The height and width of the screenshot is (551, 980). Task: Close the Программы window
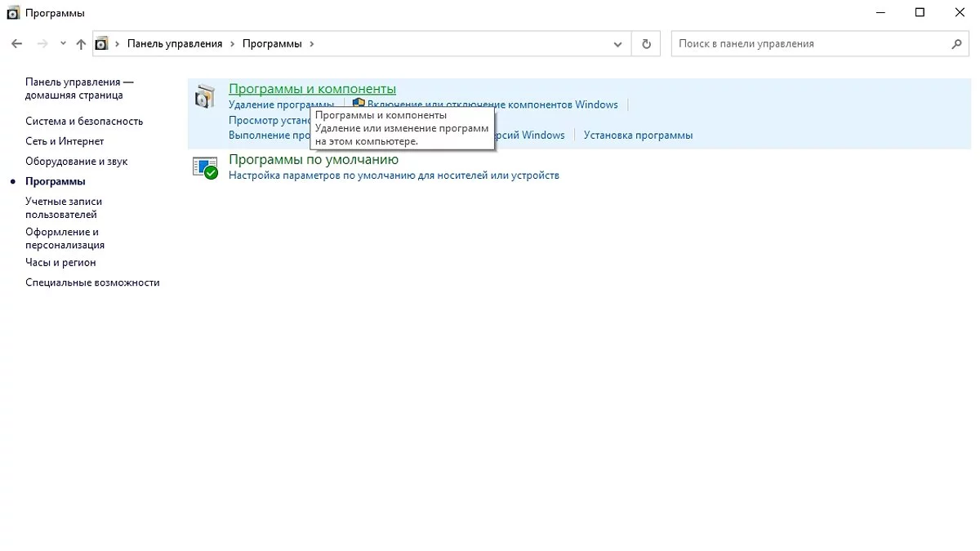(x=960, y=12)
